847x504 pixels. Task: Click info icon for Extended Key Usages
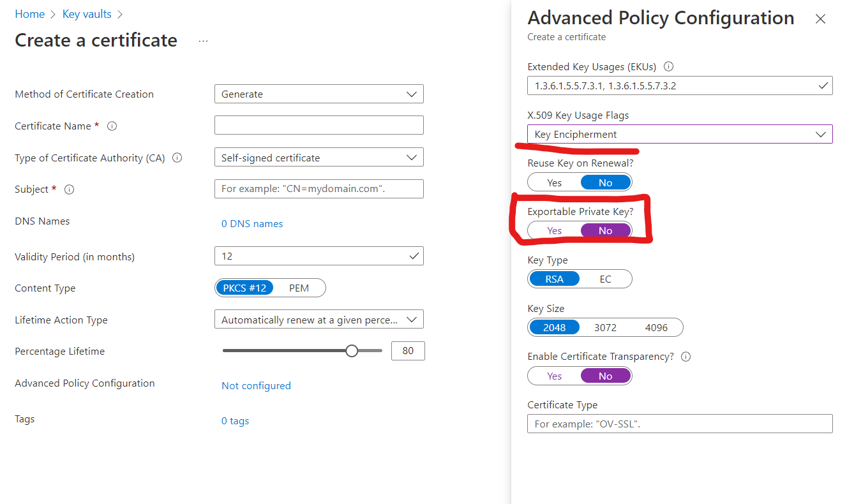pyautogui.click(x=669, y=66)
